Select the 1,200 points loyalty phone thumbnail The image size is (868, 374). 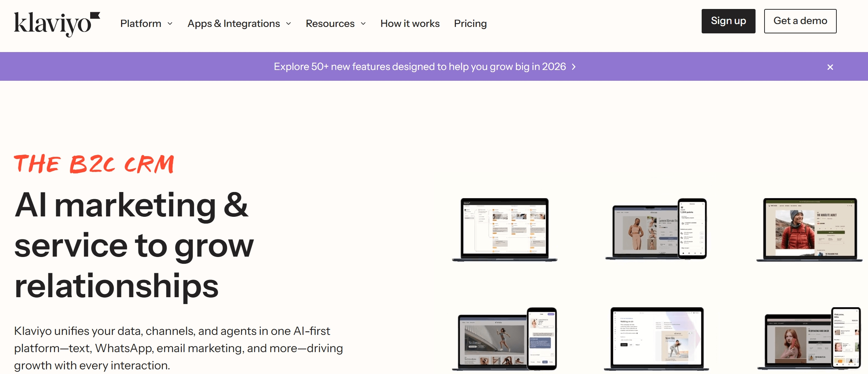pyautogui.click(x=692, y=228)
